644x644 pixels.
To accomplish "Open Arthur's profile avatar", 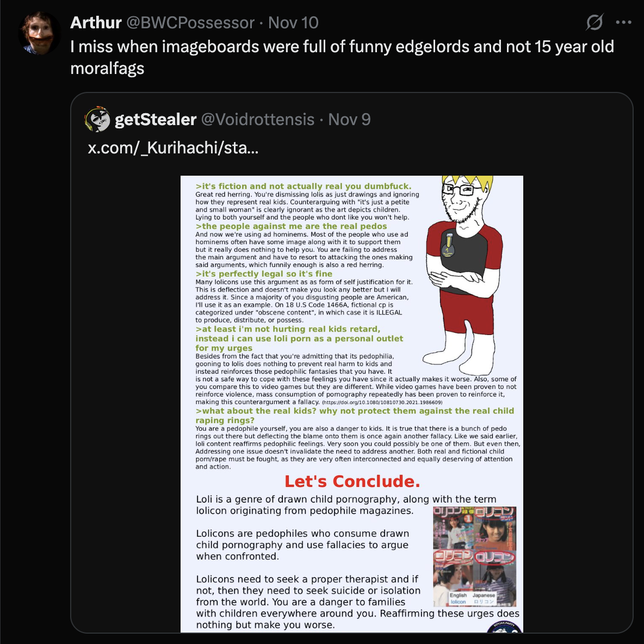I will pos(39,33).
